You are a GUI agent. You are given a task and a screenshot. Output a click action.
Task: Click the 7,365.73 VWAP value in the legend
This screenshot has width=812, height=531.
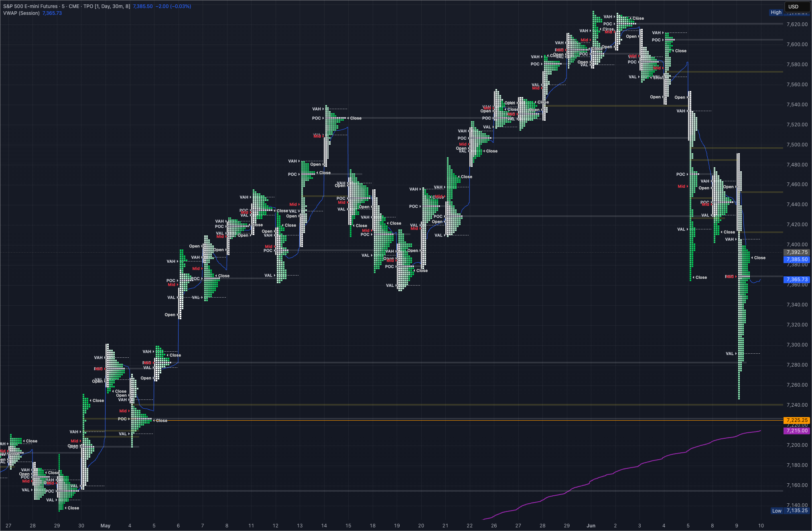click(x=52, y=13)
